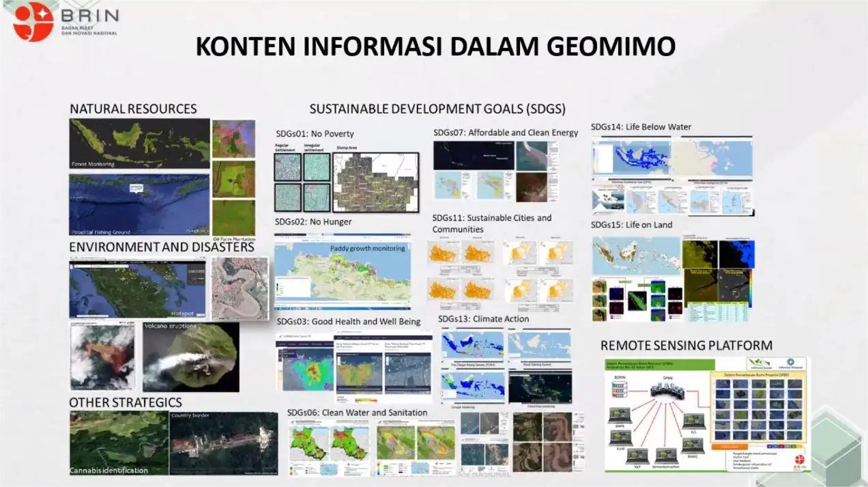Screen dimensions: 868x487
Task: Click the Slump Area map image
Action: click(x=375, y=181)
